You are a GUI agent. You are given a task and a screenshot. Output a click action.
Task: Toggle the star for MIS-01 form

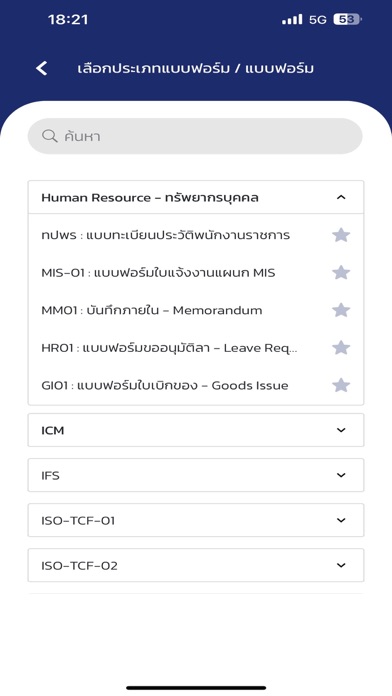pyautogui.click(x=341, y=272)
